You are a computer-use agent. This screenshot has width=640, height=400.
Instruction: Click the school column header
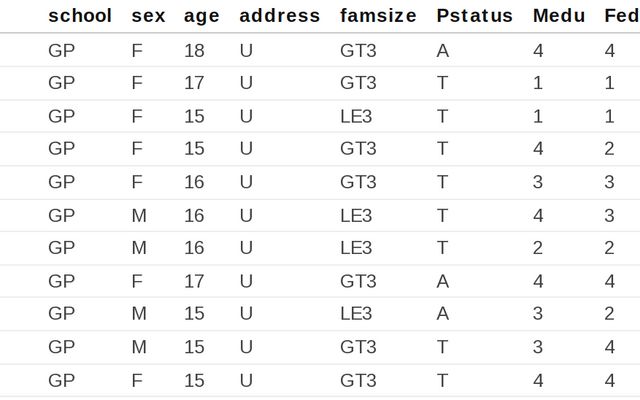pyautogui.click(x=80, y=16)
